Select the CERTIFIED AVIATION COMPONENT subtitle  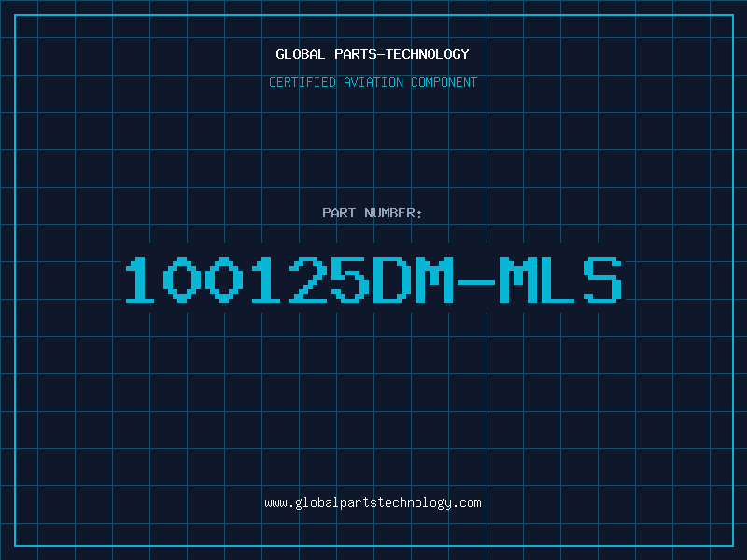click(x=373, y=82)
